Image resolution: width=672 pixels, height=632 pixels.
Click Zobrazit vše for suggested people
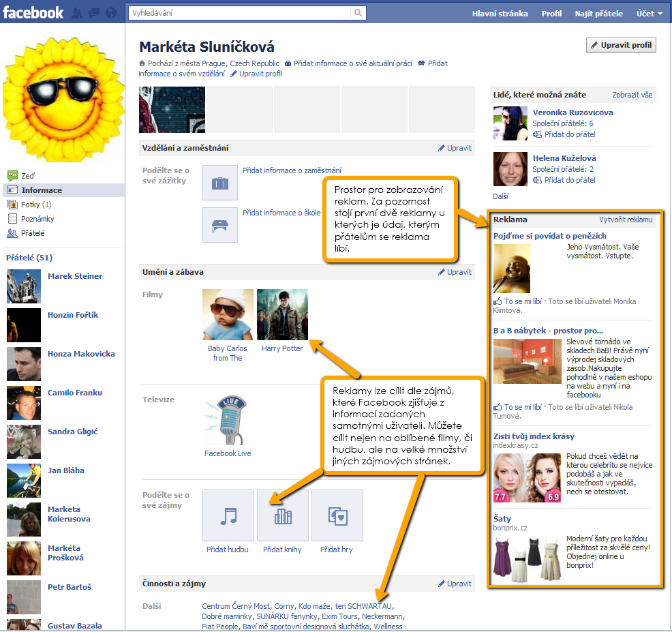[632, 95]
